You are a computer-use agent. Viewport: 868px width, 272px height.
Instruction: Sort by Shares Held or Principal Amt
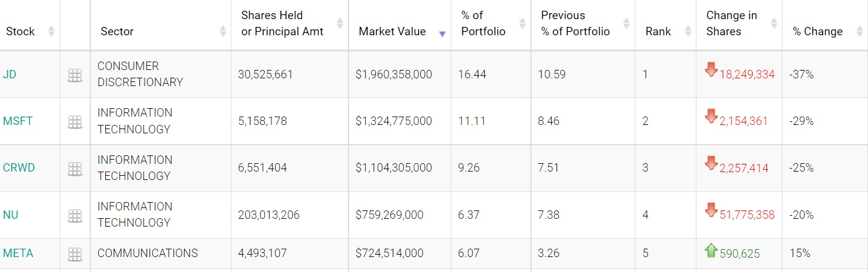tap(282, 24)
